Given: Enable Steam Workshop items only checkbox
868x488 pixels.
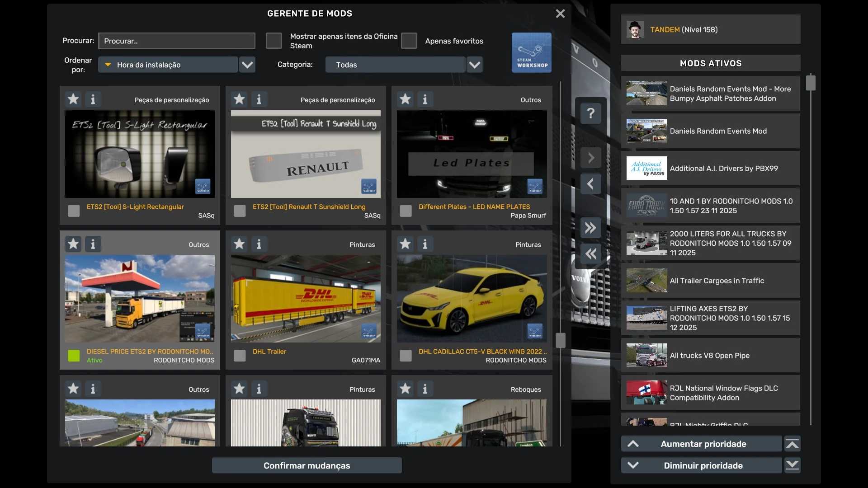Looking at the screenshot, I should (x=274, y=41).
